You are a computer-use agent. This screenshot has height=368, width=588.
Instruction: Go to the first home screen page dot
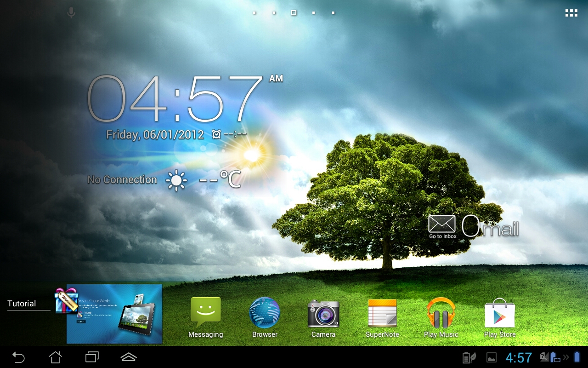254,13
